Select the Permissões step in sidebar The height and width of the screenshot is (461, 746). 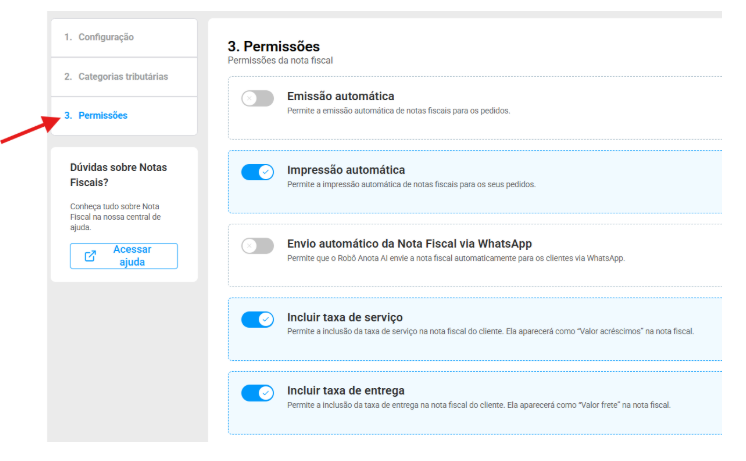(102, 116)
